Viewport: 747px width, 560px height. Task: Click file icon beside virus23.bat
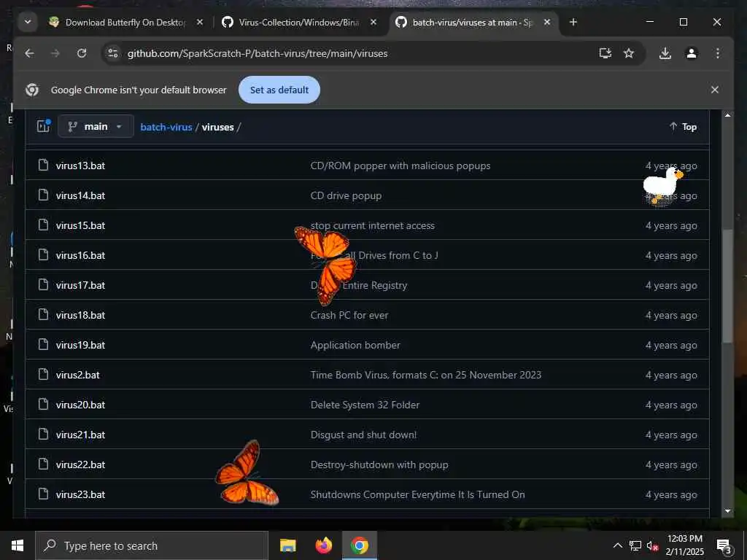(43, 494)
